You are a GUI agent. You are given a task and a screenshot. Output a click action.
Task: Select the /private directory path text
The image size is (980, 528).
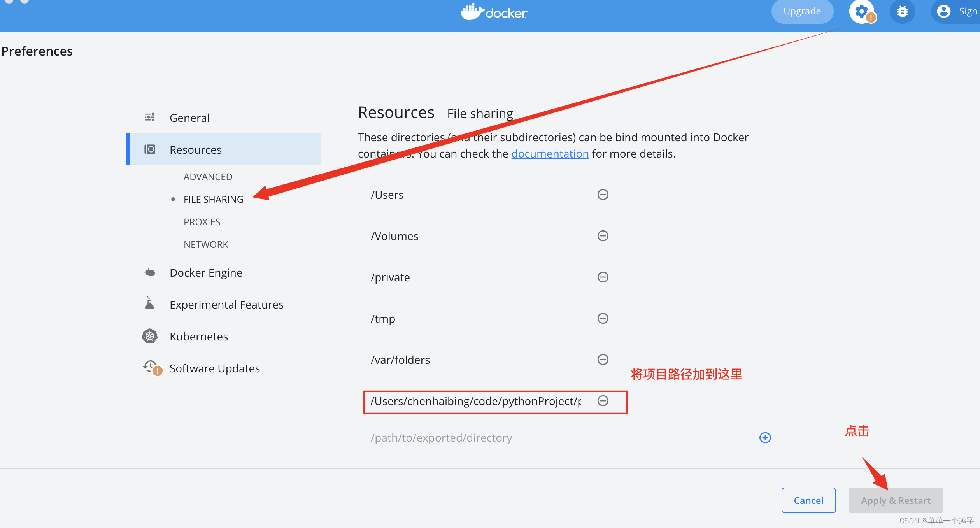390,277
